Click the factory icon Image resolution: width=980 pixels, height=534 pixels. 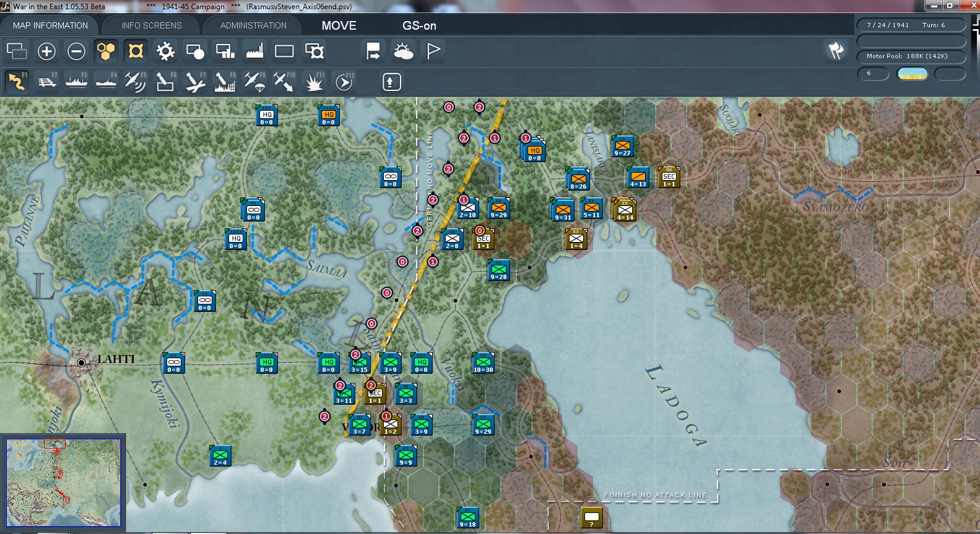254,51
